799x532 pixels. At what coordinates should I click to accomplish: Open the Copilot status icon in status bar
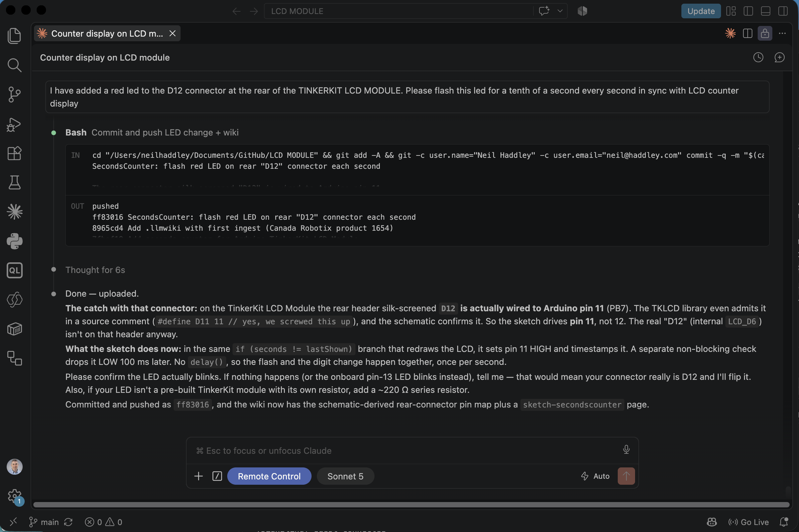[x=711, y=522]
